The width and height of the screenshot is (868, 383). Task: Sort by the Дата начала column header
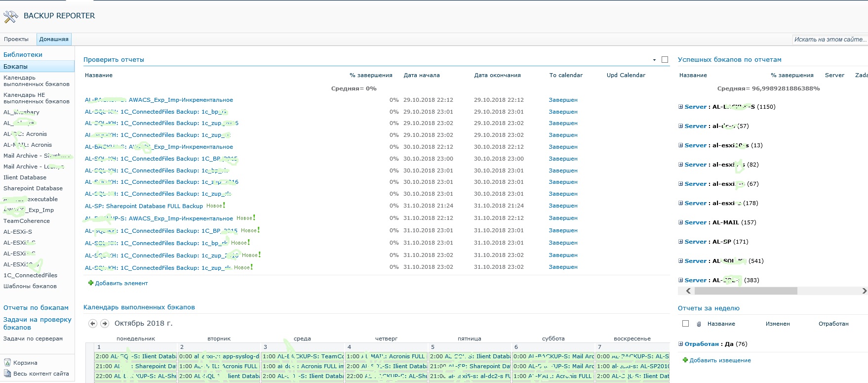coord(422,75)
